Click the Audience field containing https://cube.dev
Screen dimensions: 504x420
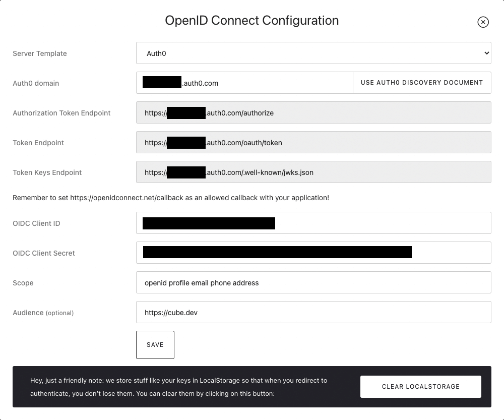pyautogui.click(x=313, y=312)
